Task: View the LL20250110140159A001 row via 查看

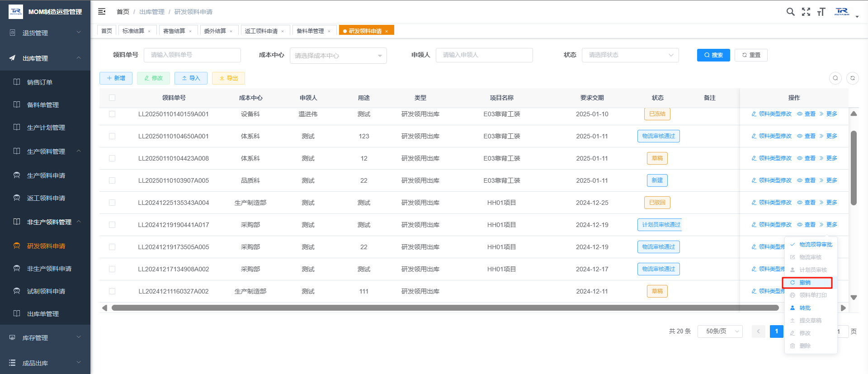Action: 807,114
